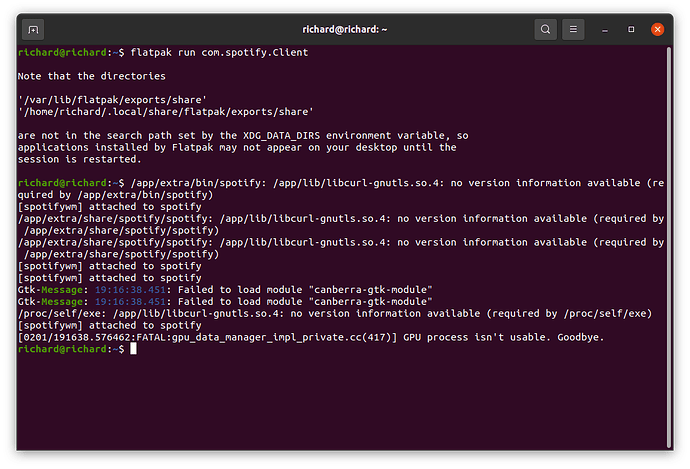Click the line 'Note that the directories'
This screenshot has width=690, height=469.
pyautogui.click(x=92, y=76)
